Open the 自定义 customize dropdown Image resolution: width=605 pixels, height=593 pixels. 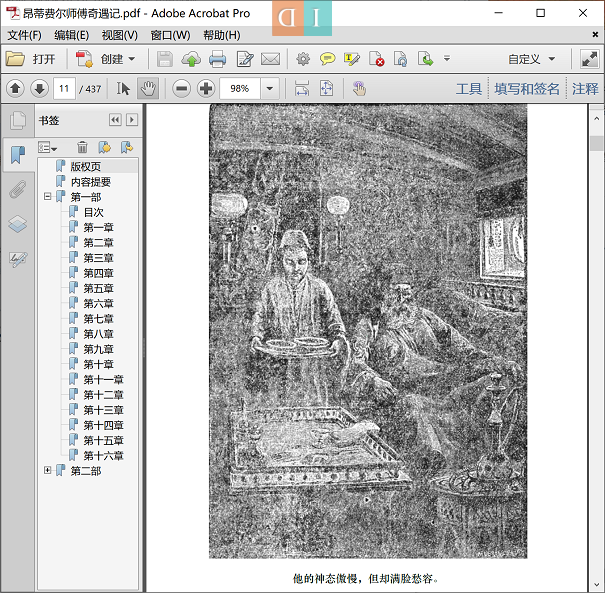[531, 59]
